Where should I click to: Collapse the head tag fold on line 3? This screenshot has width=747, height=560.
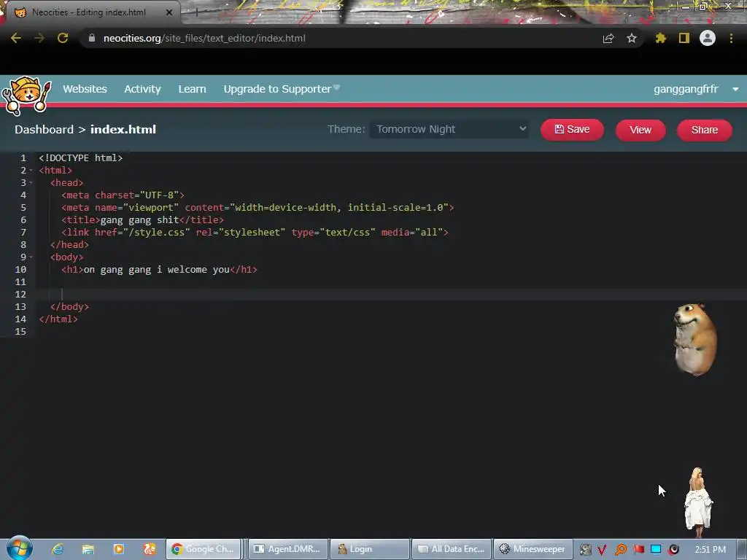31,183
